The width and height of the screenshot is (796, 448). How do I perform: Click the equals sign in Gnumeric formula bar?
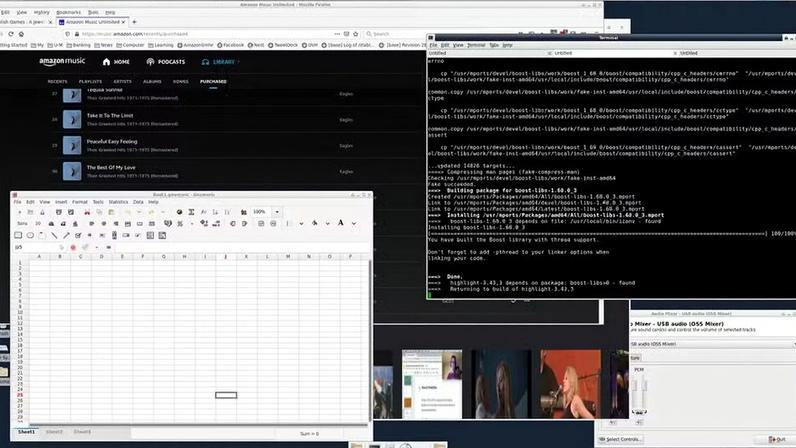(x=109, y=247)
